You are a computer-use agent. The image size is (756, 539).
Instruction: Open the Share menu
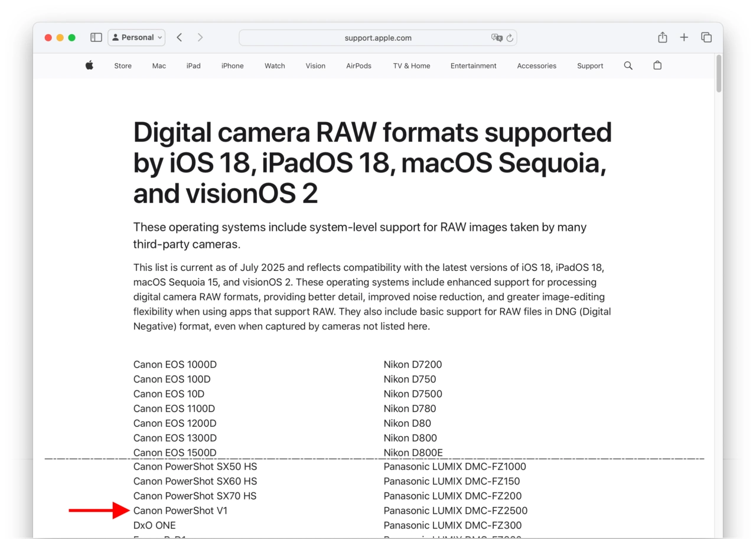pyautogui.click(x=663, y=37)
